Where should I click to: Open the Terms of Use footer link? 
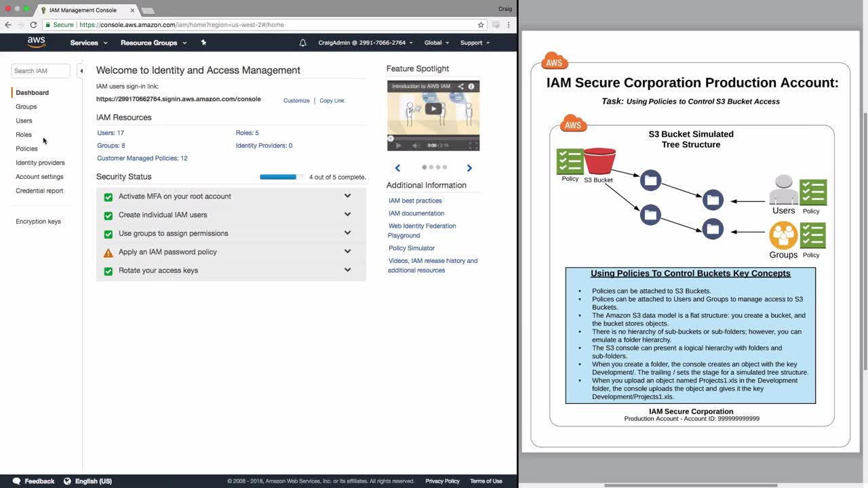[x=486, y=481]
